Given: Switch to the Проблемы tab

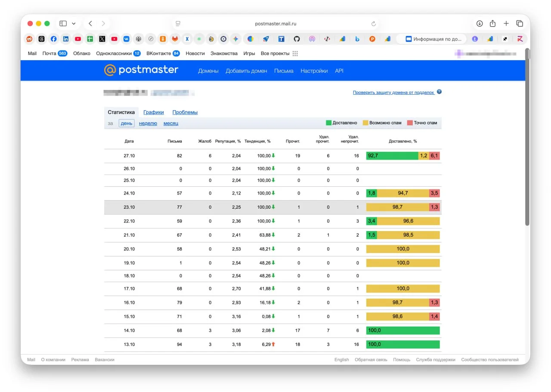Looking at the screenshot, I should coord(185,112).
